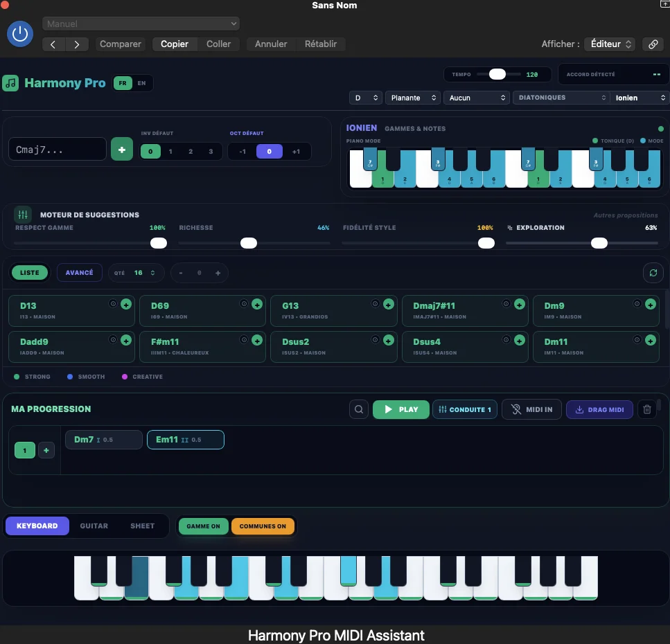The height and width of the screenshot is (644, 670).
Task: Click the Comparer button
Action: 121,44
